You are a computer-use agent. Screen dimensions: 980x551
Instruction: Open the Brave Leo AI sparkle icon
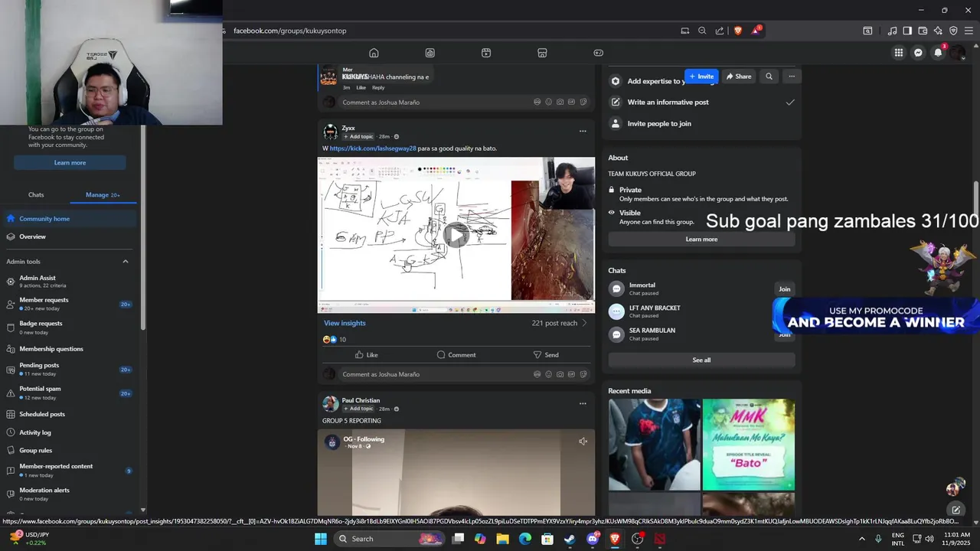pyautogui.click(x=938, y=31)
